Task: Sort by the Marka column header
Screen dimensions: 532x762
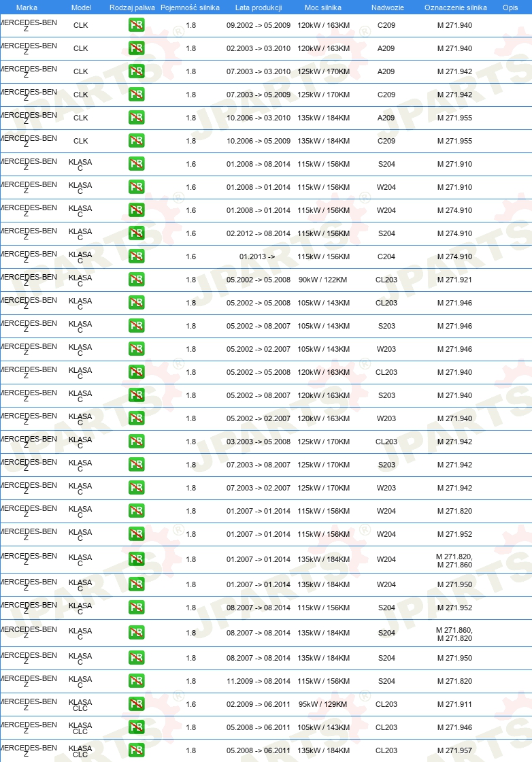Action: point(27,7)
